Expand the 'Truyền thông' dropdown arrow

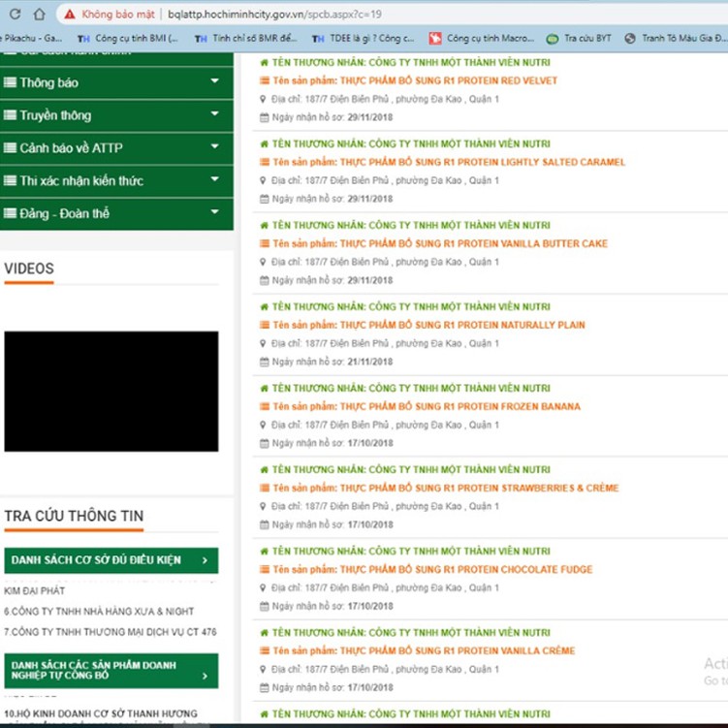(x=215, y=115)
